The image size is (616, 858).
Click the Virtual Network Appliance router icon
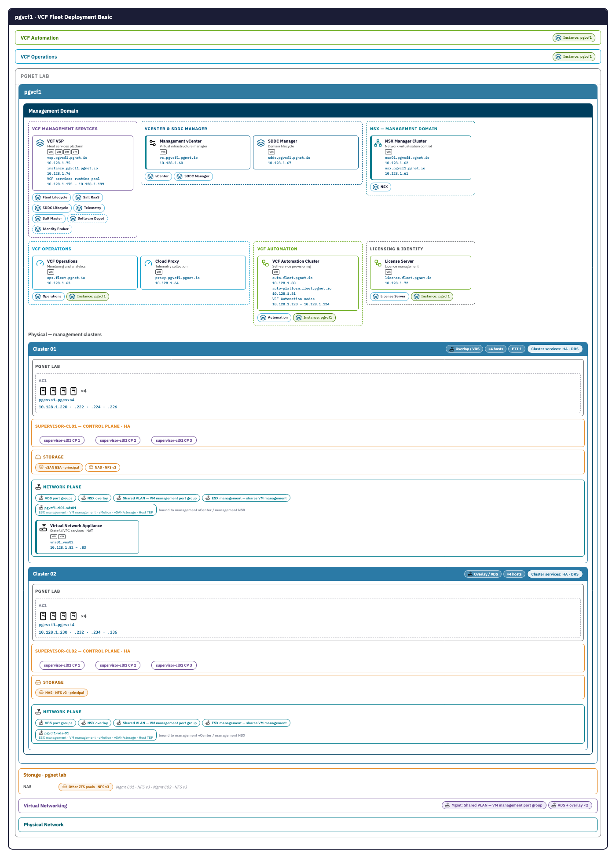(x=43, y=528)
